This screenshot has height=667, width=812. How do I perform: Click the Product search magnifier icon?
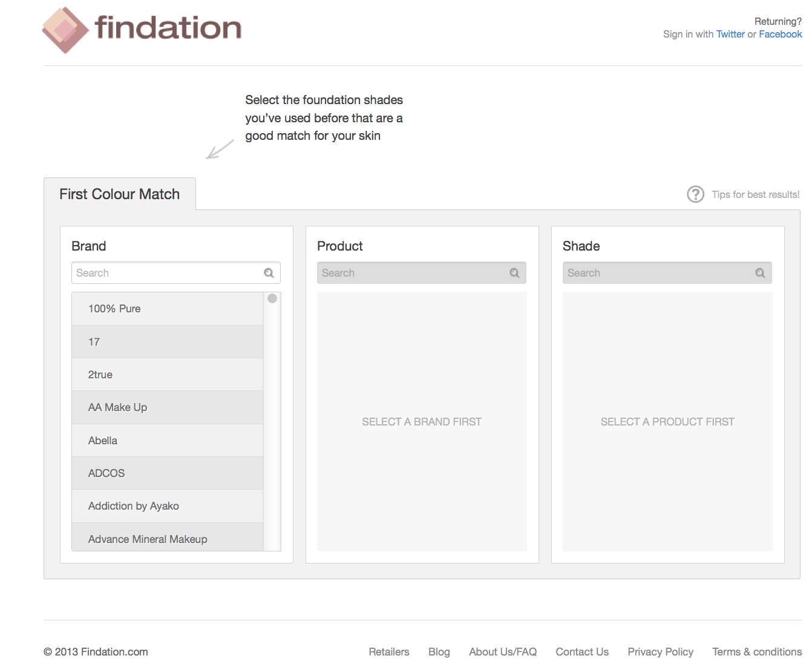coord(515,273)
